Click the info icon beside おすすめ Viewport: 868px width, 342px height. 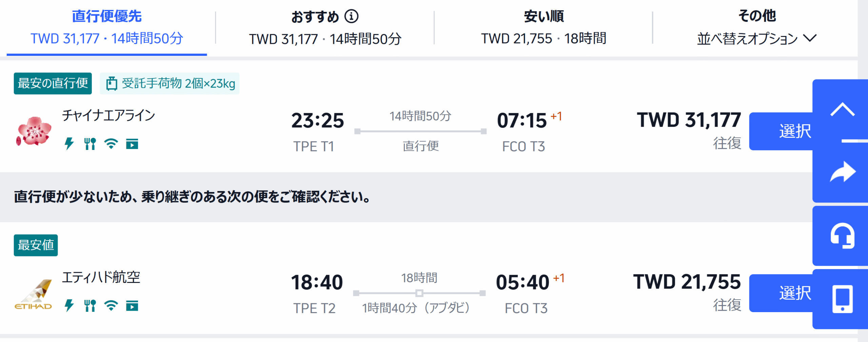tap(351, 16)
